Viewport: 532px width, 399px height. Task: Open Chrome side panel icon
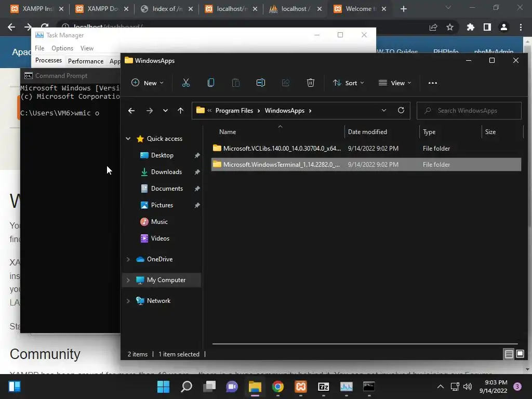(x=487, y=27)
